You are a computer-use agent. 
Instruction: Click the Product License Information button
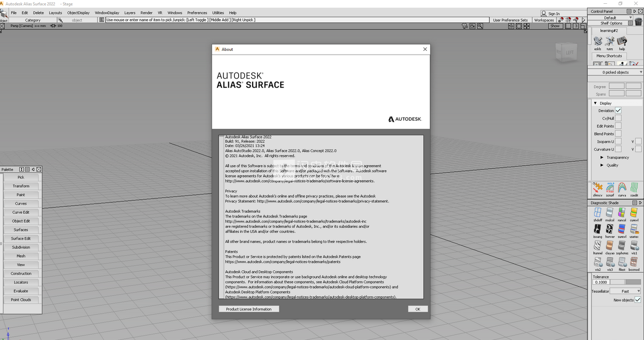[x=249, y=309]
